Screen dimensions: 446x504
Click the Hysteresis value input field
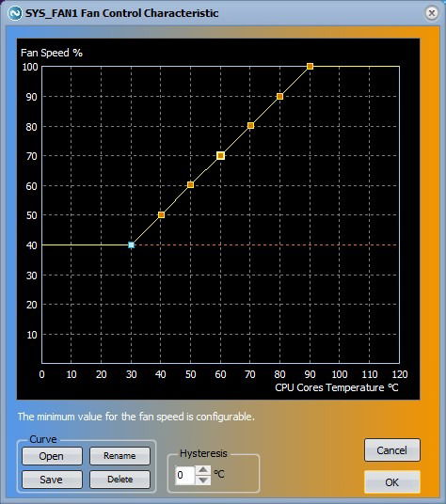point(185,475)
